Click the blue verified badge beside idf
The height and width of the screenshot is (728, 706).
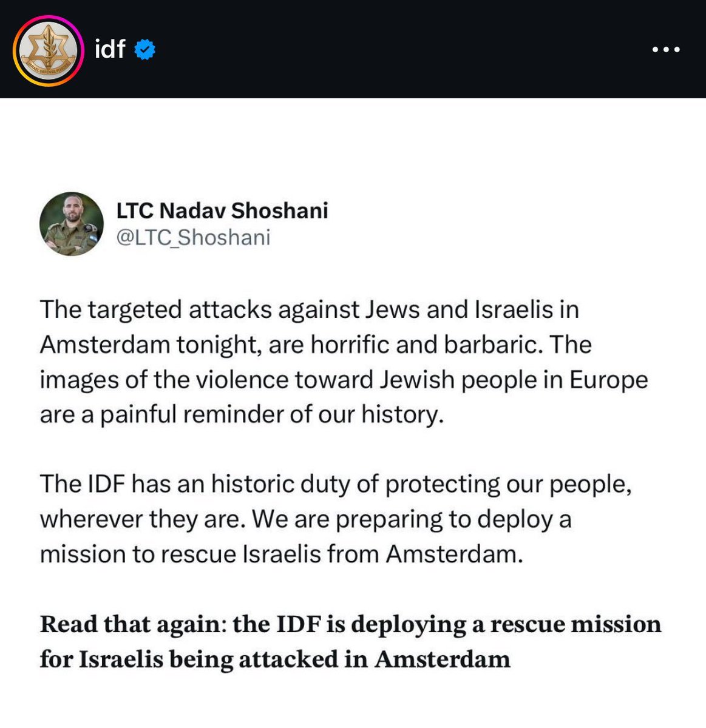(144, 49)
